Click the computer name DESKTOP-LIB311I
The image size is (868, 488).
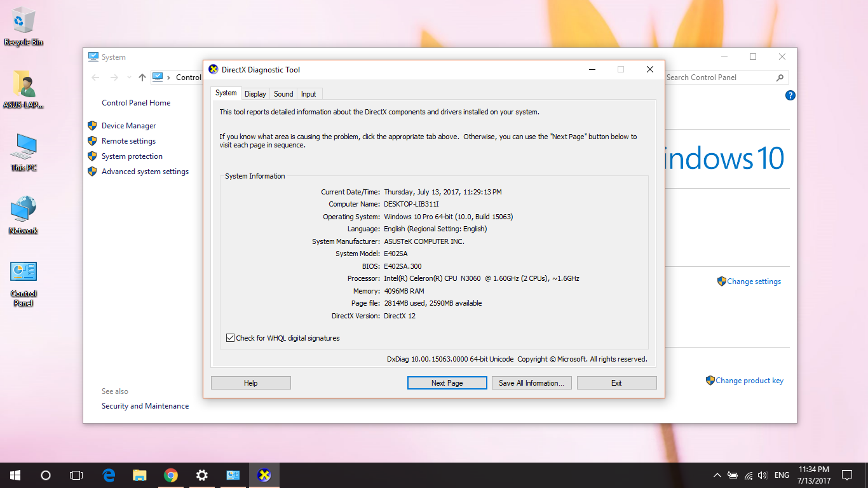tap(411, 204)
